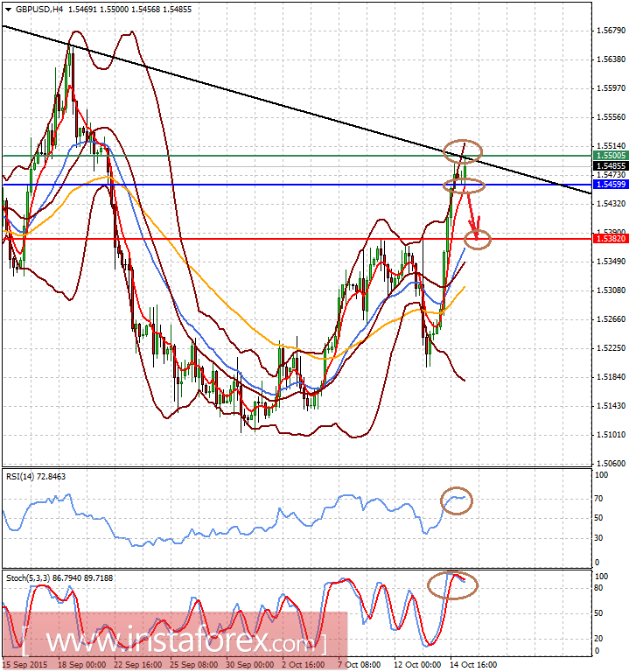Select the ellipse at the red 1.53820 target

coord(479,237)
